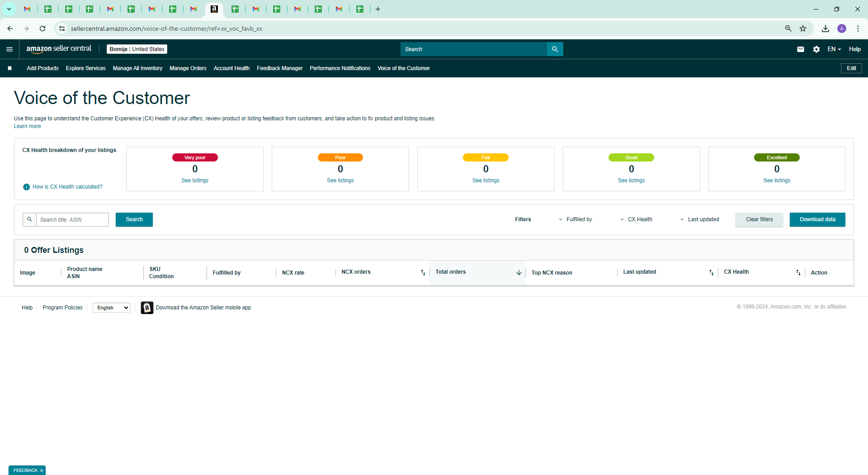Open the Learn more link
The image size is (868, 475).
point(27,126)
